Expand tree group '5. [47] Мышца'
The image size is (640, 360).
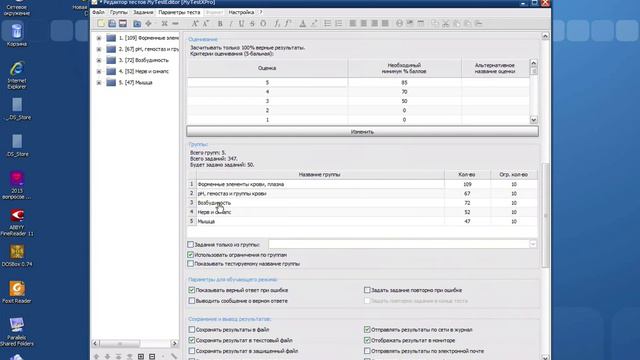click(99, 82)
